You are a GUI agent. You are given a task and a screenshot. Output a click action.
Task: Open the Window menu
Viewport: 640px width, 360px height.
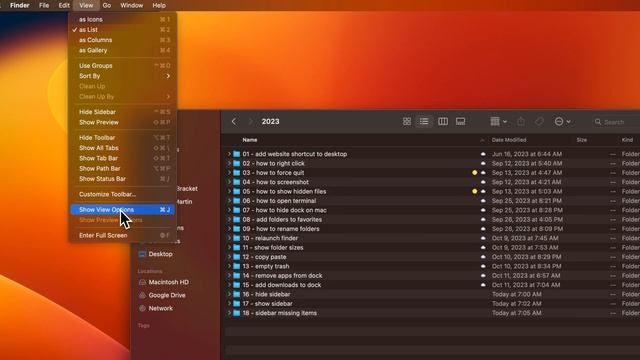pyautogui.click(x=131, y=5)
